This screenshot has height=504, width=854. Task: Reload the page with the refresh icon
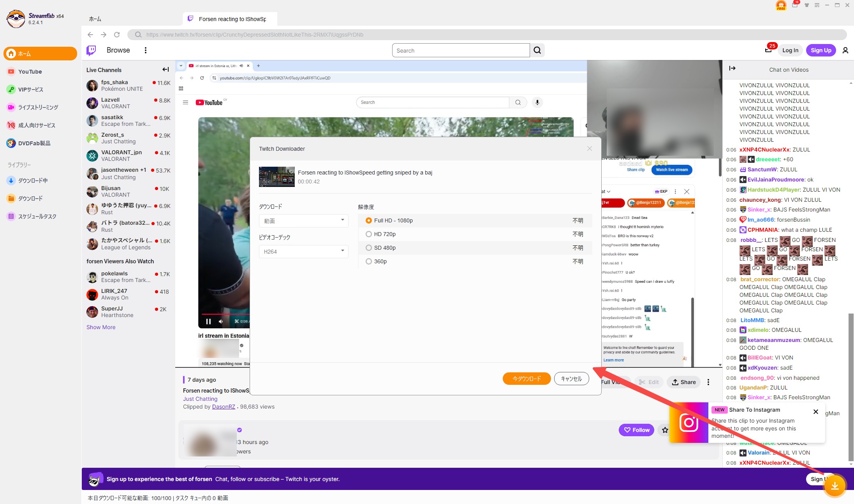[x=117, y=35]
